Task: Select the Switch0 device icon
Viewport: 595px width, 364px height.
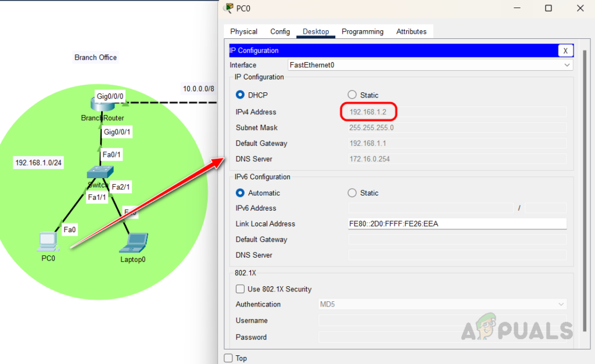Action: tap(100, 171)
